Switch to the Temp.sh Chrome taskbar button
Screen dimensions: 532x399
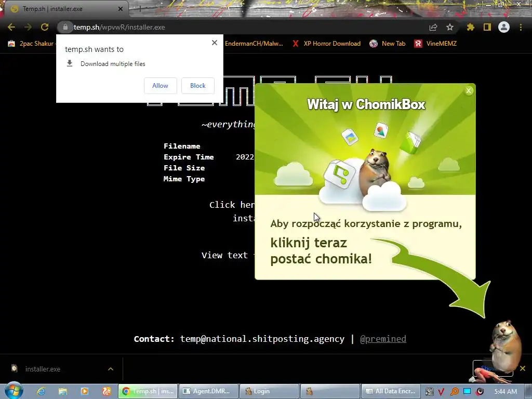pos(148,391)
